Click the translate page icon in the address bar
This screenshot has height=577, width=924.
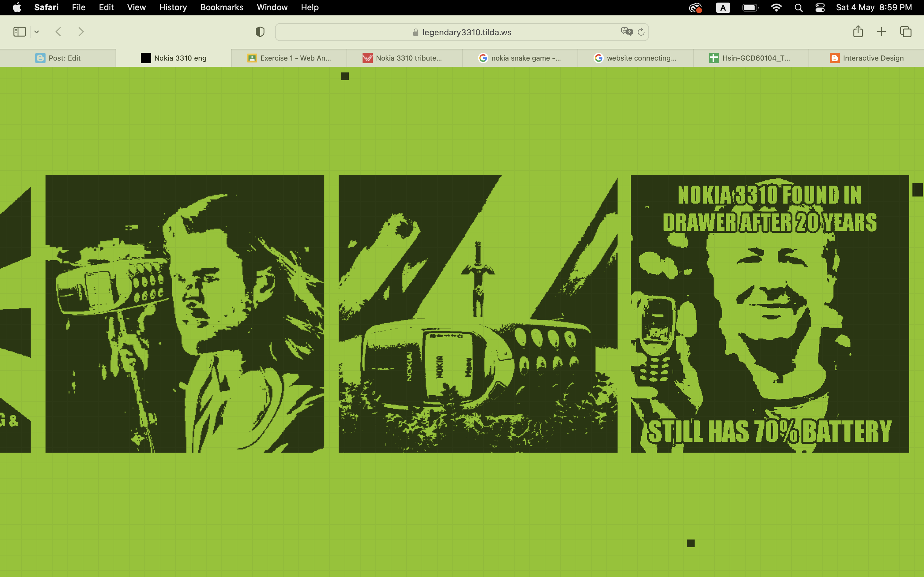(626, 32)
